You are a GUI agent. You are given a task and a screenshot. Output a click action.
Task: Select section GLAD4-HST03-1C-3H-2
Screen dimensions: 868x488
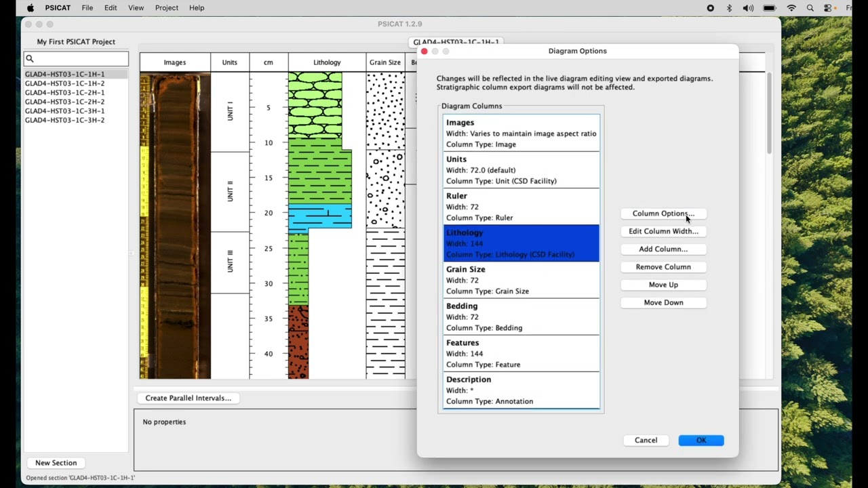75,120
